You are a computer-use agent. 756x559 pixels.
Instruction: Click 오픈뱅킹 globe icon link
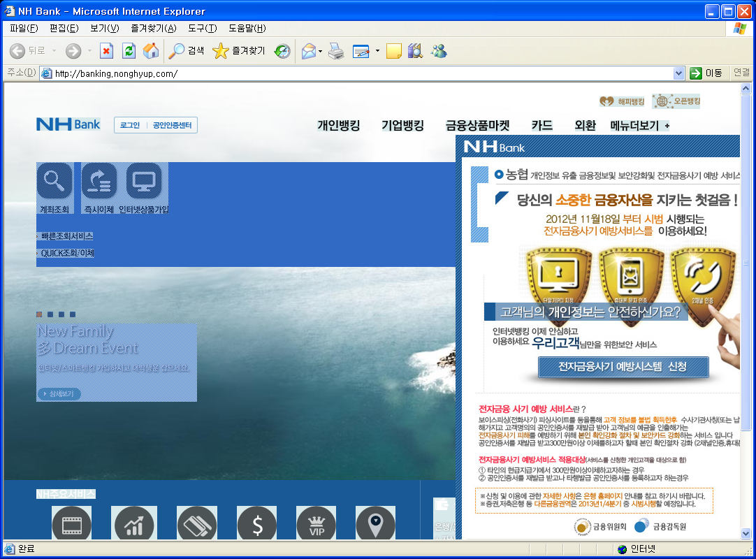click(x=676, y=101)
